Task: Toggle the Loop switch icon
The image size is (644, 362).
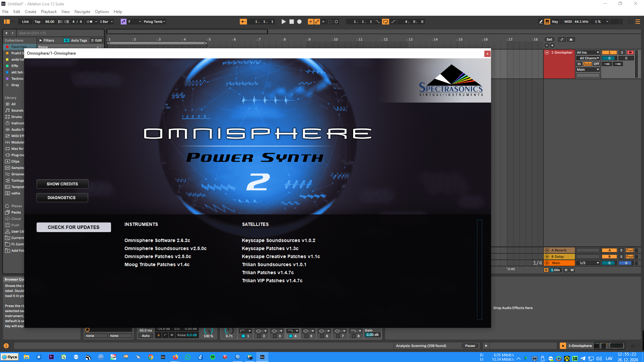Action: point(386,22)
